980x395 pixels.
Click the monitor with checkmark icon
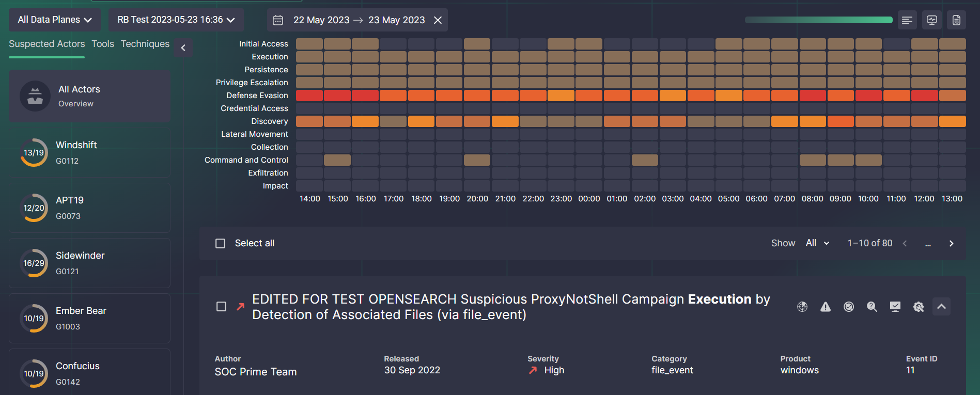click(895, 307)
